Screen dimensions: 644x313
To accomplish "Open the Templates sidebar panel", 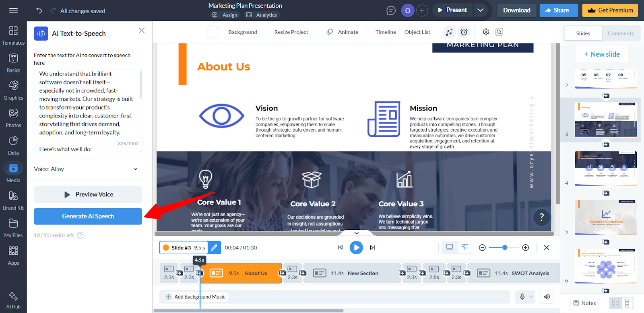I will click(13, 35).
